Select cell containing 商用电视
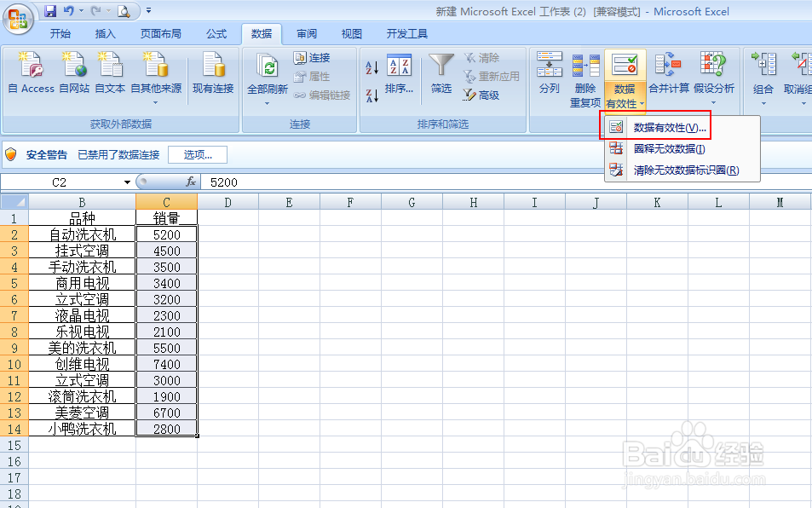Screen dimensions: 812x508 click(x=82, y=283)
